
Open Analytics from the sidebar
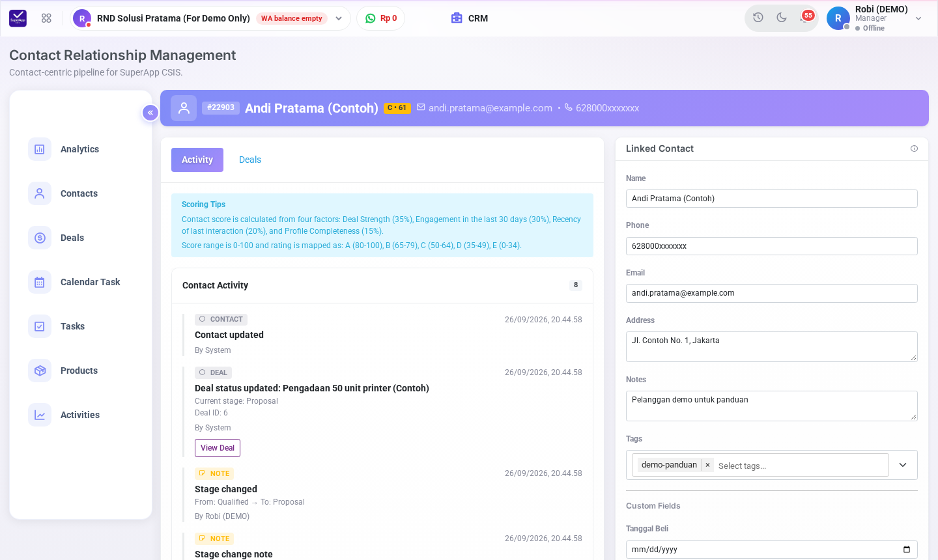[81, 149]
